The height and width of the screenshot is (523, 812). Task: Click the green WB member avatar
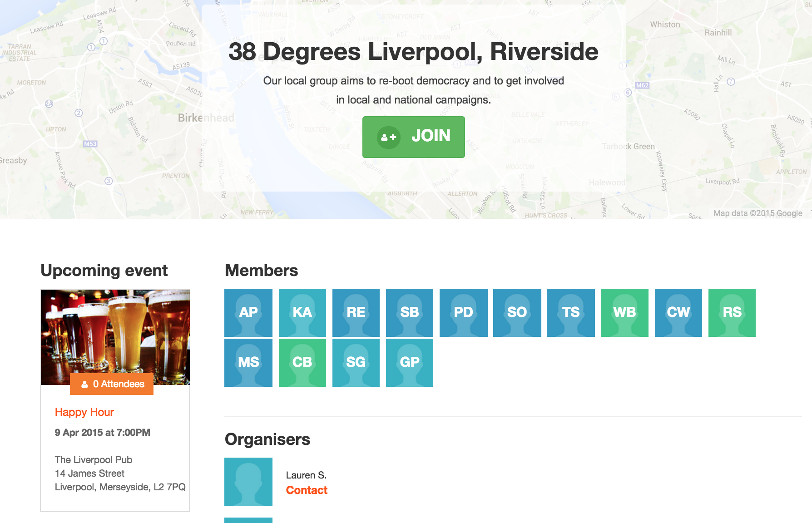click(x=624, y=312)
